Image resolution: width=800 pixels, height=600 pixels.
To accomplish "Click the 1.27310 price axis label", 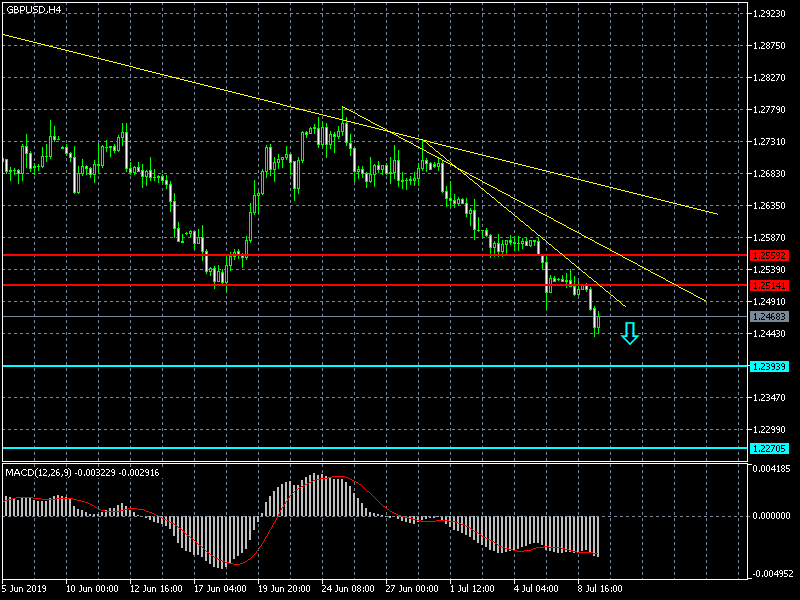I will click(x=769, y=142).
